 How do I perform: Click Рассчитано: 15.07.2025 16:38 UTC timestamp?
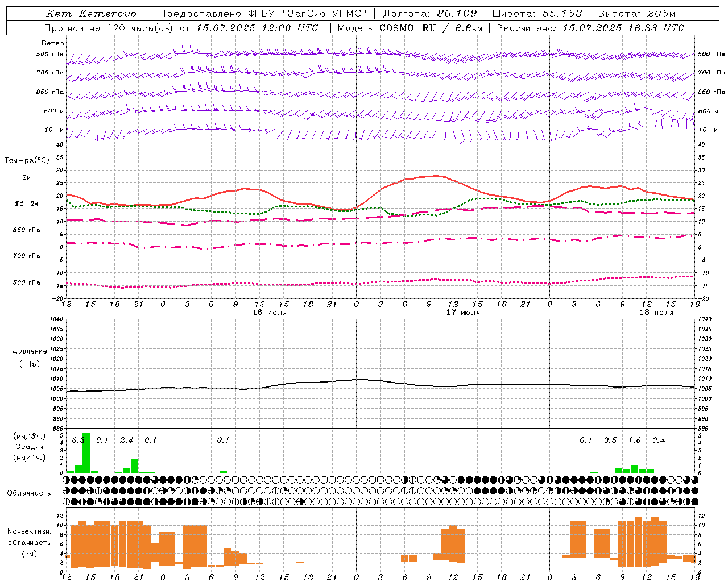[590, 28]
